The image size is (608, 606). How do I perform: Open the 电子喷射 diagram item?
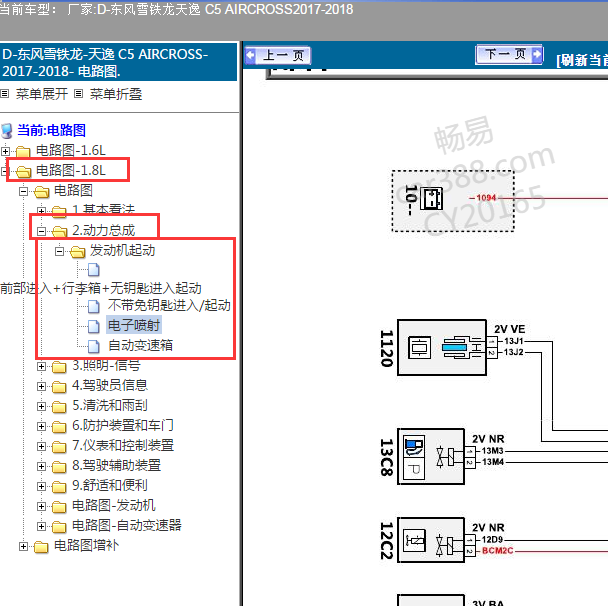pos(134,325)
